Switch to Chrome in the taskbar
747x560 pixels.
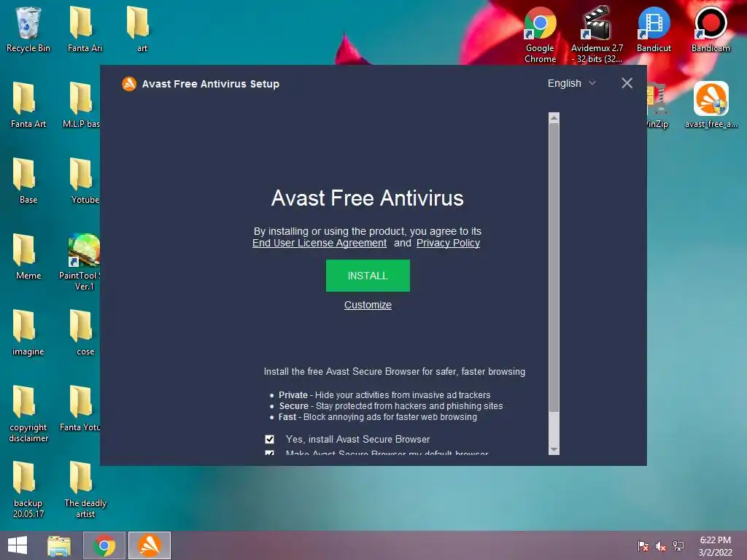pyautogui.click(x=104, y=545)
